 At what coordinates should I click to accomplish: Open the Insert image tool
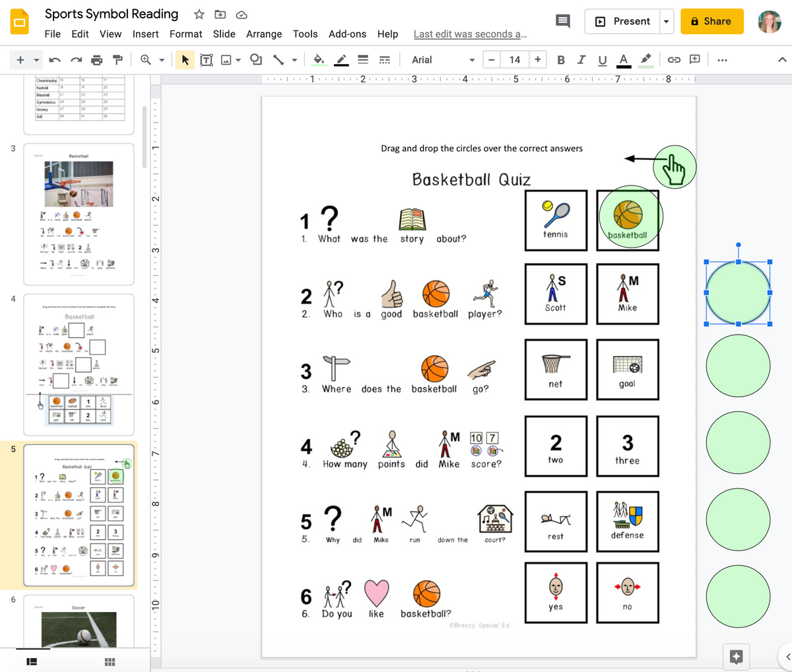(x=226, y=59)
